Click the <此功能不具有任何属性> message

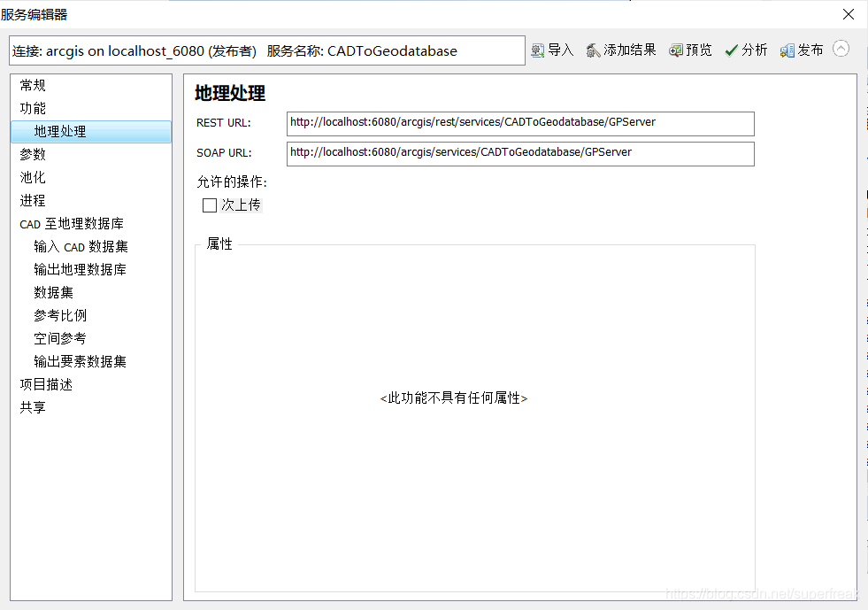coord(454,398)
